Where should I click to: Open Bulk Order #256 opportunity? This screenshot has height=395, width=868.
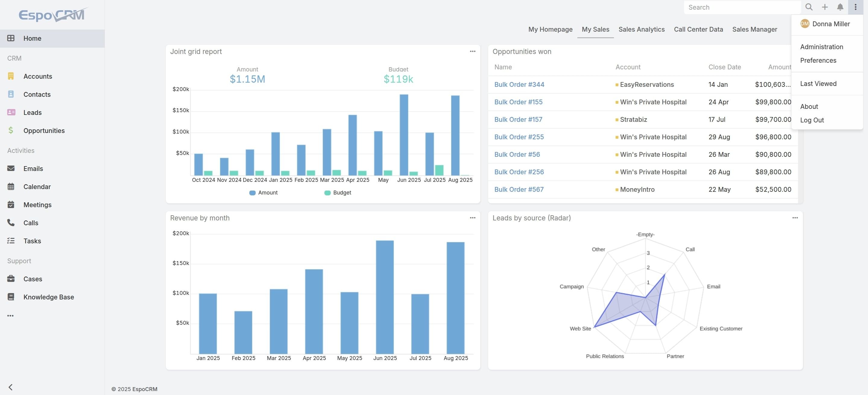tap(519, 172)
